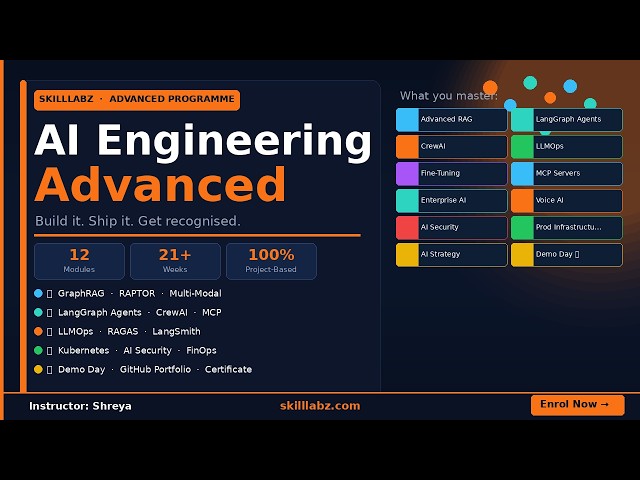Click the text 'GraphRAG'
This screenshot has height=480, width=640.
pyautogui.click(x=81, y=293)
